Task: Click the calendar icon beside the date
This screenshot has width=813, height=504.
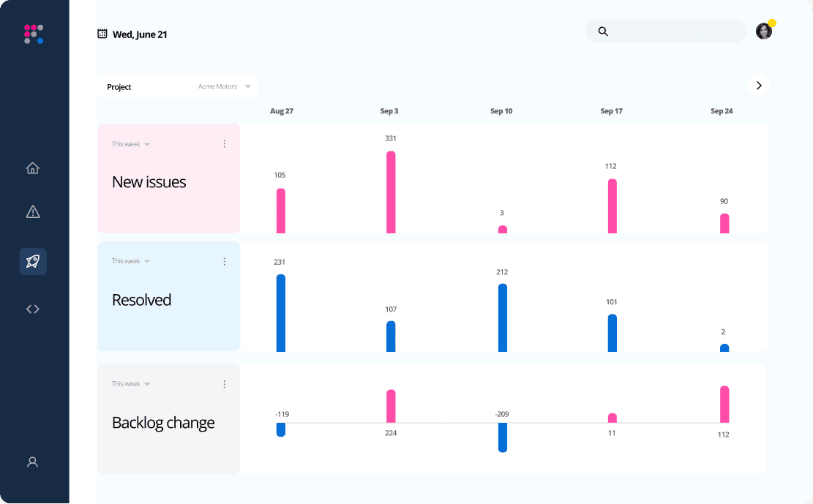Action: coord(102,34)
